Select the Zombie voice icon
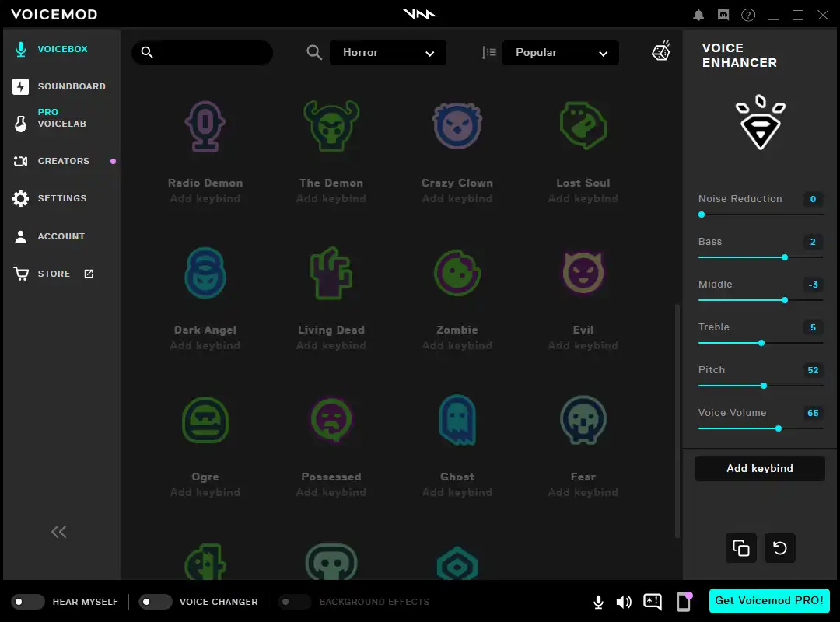The height and width of the screenshot is (622, 840). tap(457, 273)
